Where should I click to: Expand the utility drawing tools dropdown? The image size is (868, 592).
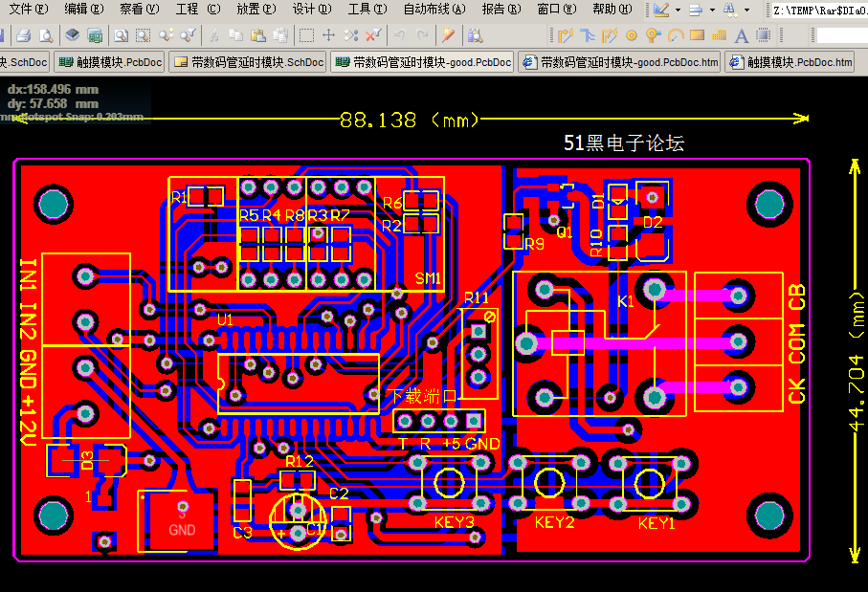coord(678,10)
